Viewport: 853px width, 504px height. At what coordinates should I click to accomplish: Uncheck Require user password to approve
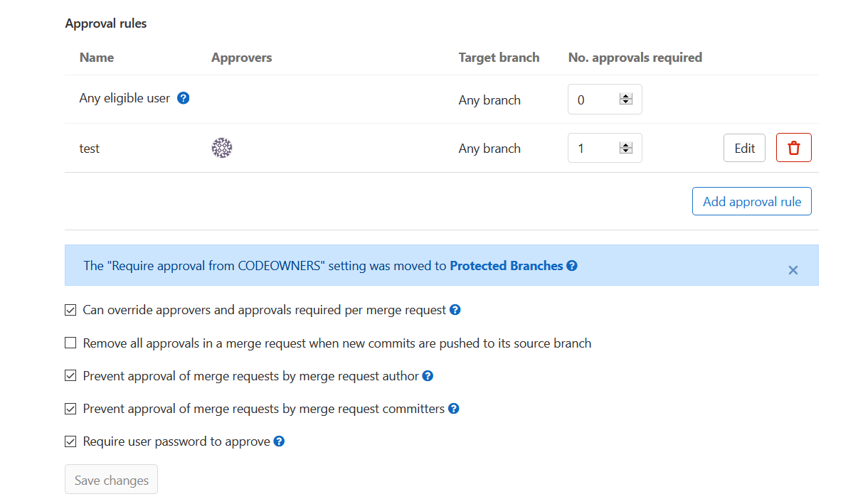click(70, 441)
